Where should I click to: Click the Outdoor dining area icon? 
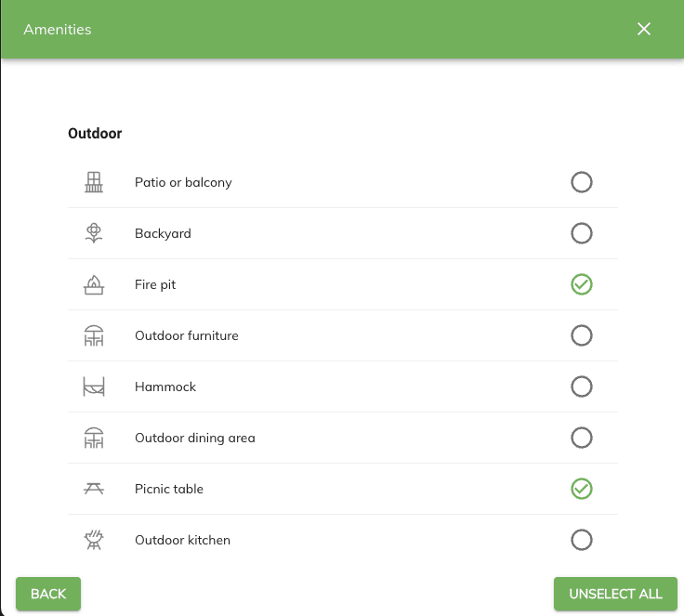coord(94,438)
